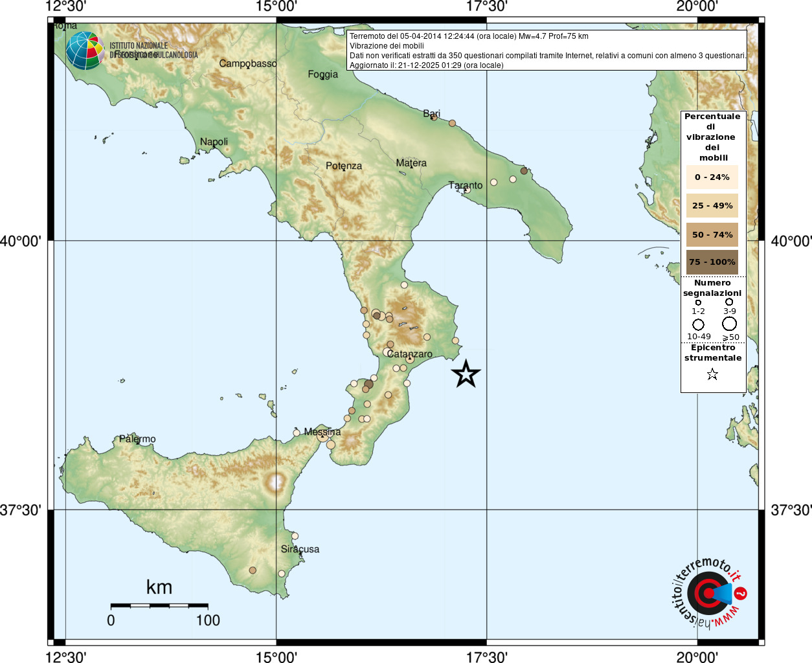Select the Napoli label on the map
Viewport: 812px width, 663px height.
point(214,142)
